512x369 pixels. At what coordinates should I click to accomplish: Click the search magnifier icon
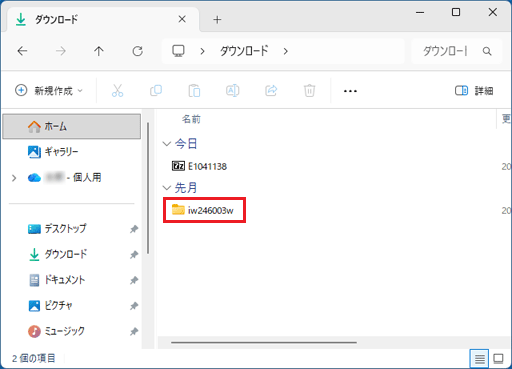coord(487,51)
